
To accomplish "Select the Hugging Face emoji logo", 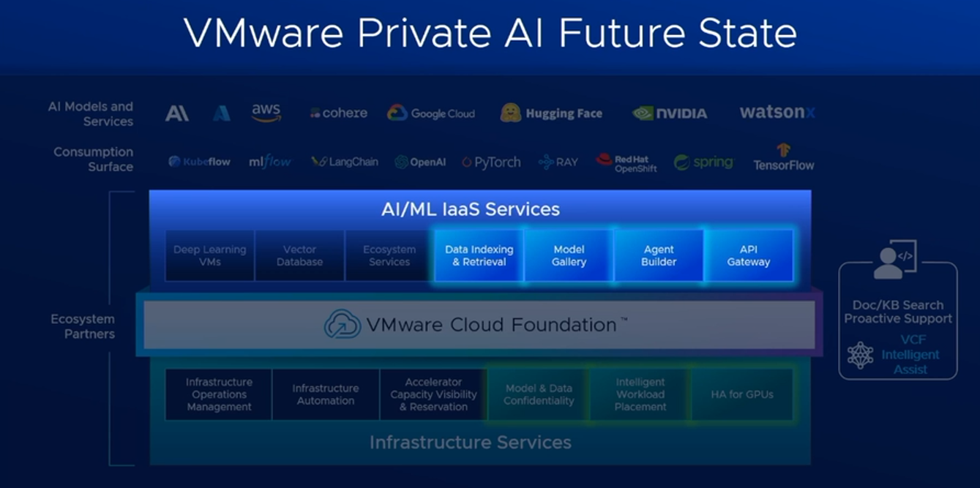I will tap(510, 113).
